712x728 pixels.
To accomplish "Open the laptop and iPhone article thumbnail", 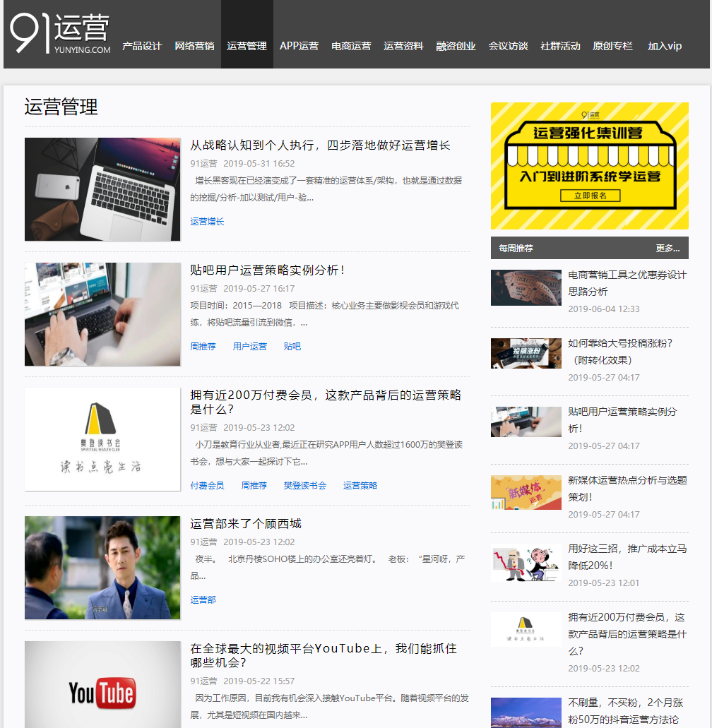I will (x=102, y=189).
